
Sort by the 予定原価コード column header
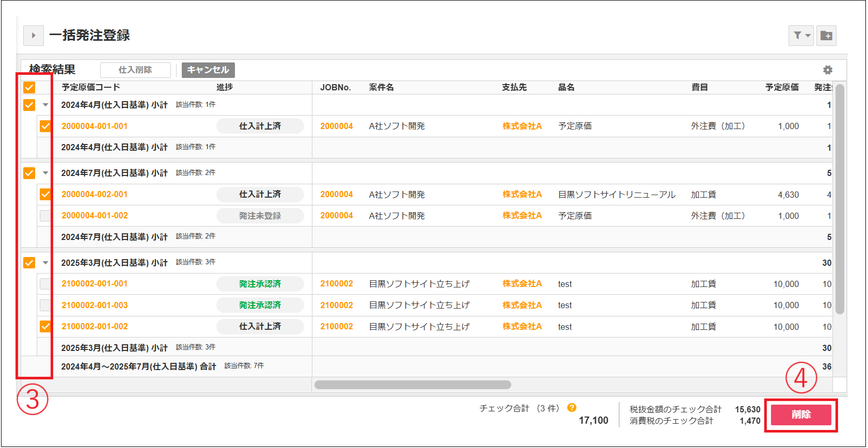pos(91,87)
